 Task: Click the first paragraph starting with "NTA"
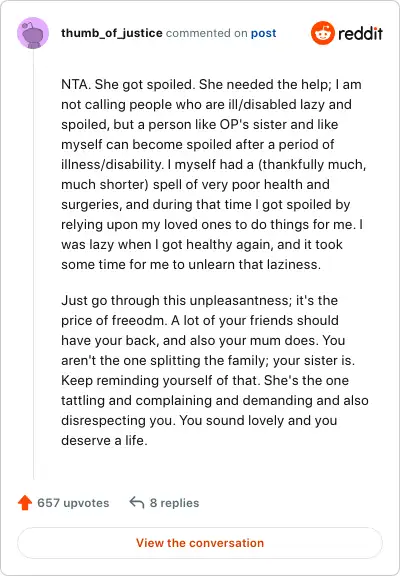213,174
